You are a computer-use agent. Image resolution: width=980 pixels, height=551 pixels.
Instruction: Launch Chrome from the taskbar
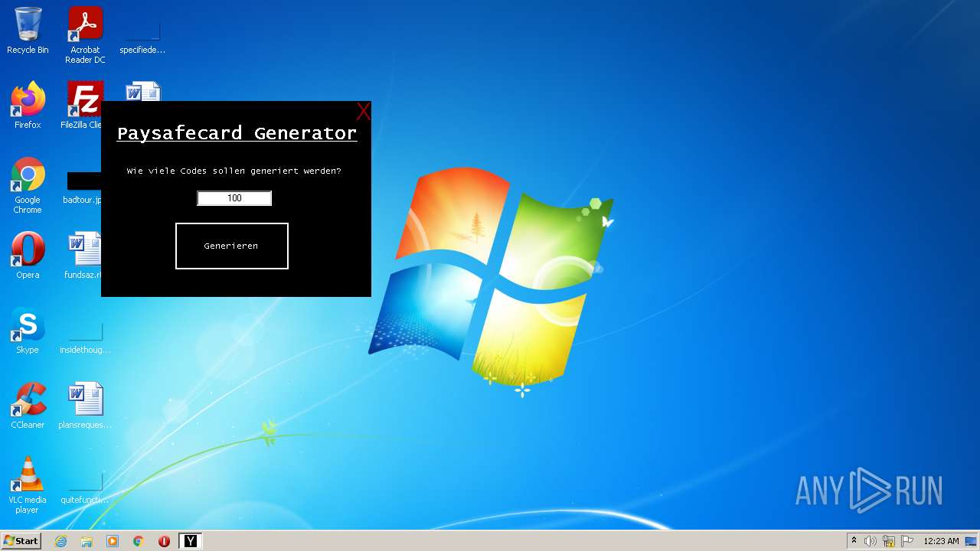[x=139, y=541]
